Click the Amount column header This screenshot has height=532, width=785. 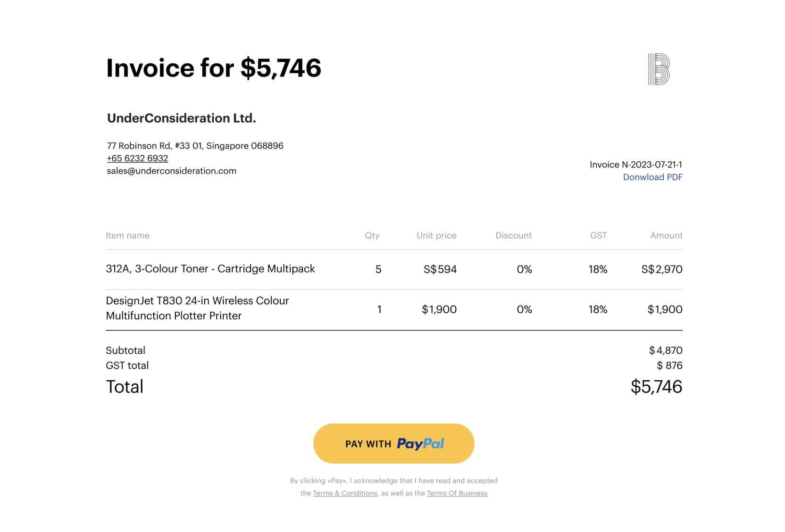click(x=666, y=236)
